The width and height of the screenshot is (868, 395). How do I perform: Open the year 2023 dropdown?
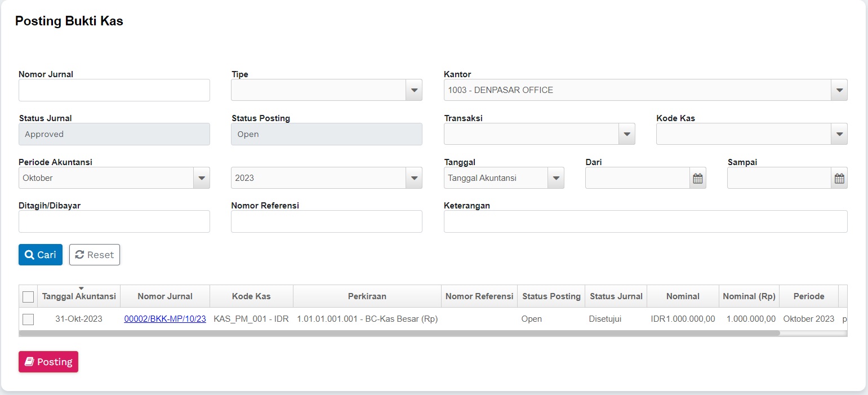[414, 178]
